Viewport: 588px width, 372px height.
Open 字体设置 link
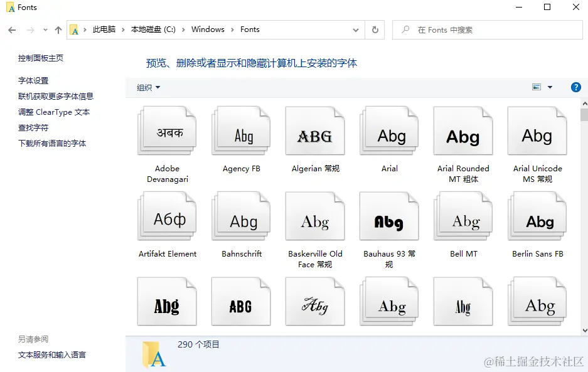33,81
